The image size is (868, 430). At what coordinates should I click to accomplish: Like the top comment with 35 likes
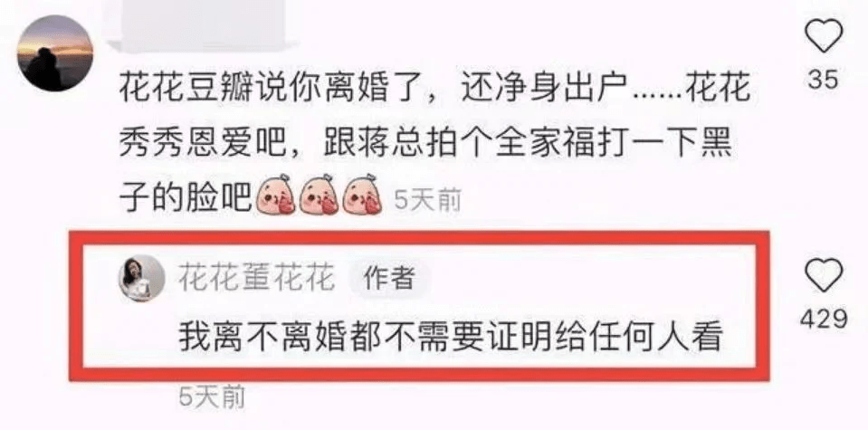point(823,36)
